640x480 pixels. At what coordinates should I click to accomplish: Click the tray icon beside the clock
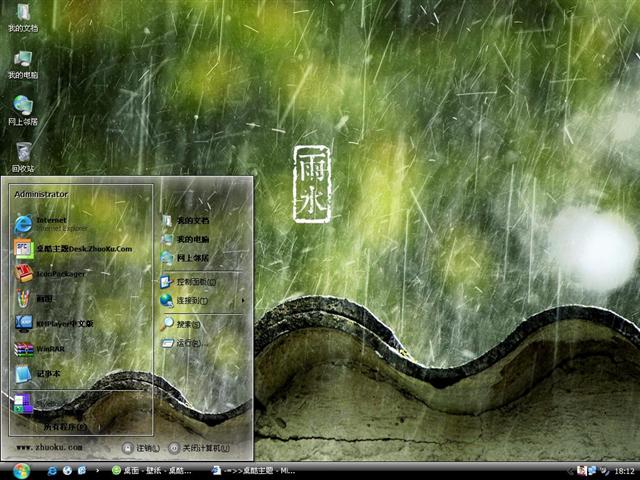click(x=604, y=471)
